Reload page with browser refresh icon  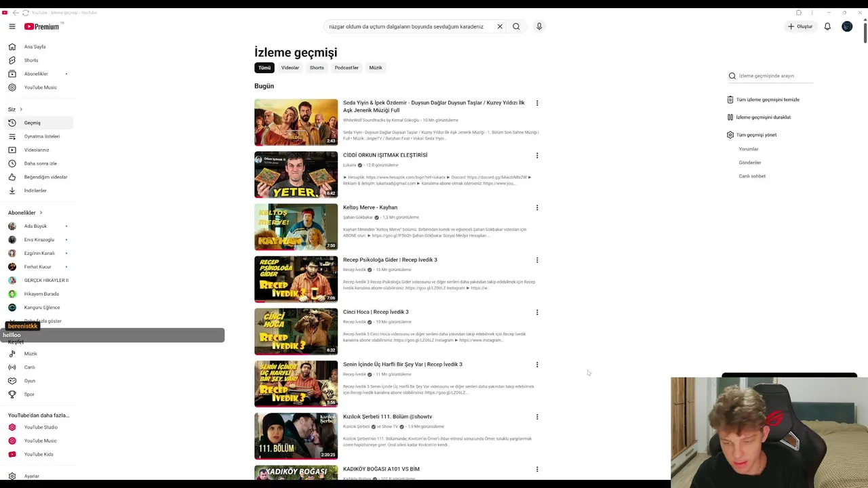click(26, 12)
